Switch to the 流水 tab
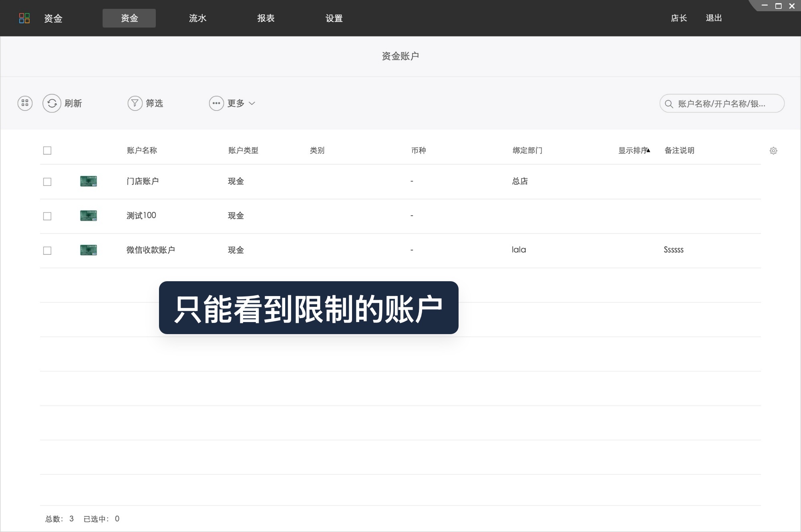Screen dimensions: 801x532 [x=197, y=18]
